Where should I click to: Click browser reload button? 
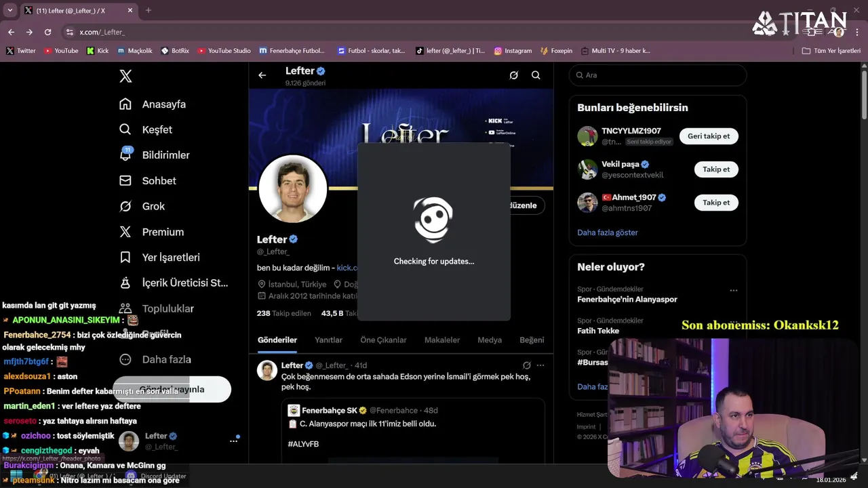click(x=47, y=32)
